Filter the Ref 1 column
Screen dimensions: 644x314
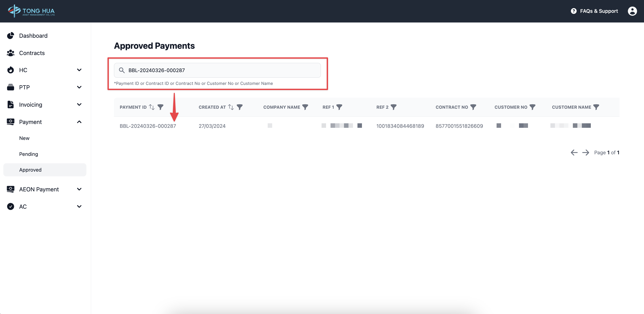(x=339, y=107)
